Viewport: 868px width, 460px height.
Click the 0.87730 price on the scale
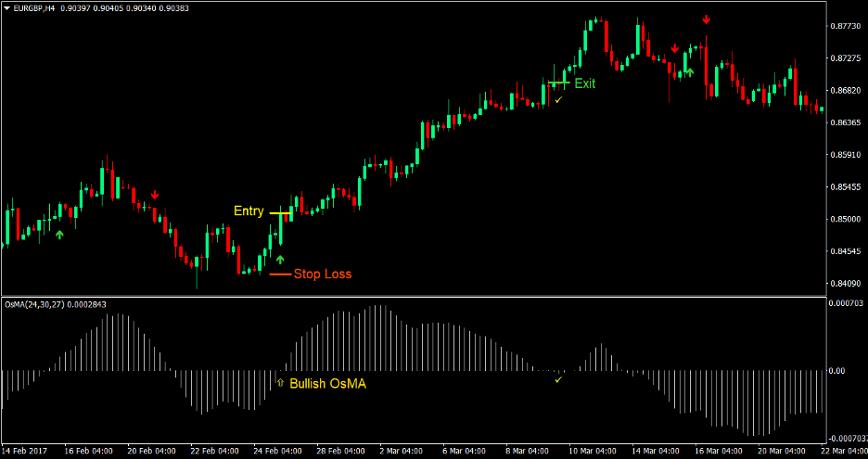click(845, 27)
